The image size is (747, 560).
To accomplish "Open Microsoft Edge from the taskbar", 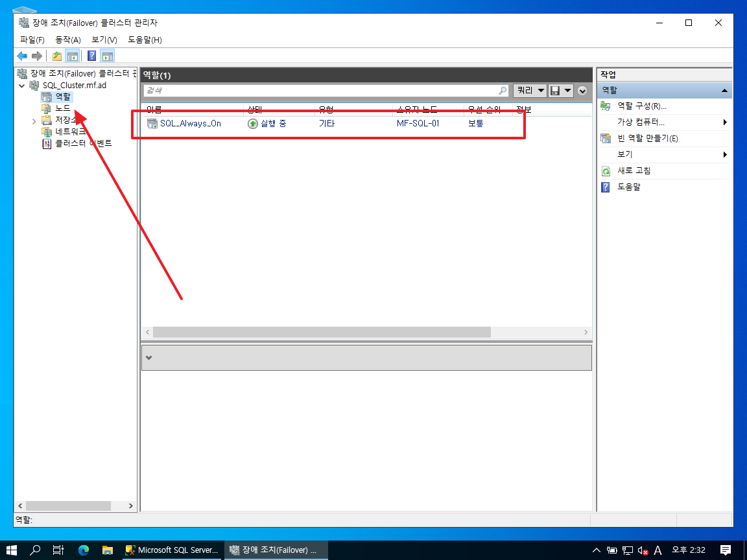I will (x=83, y=550).
